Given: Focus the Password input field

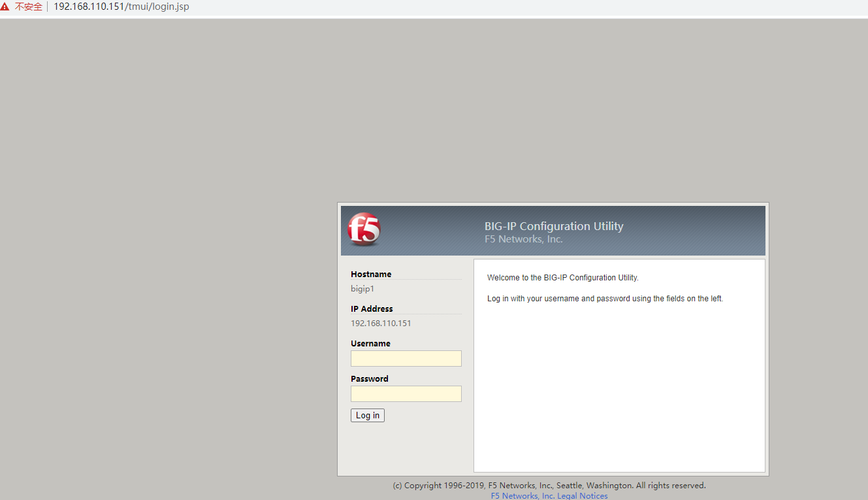Looking at the screenshot, I should click(x=406, y=393).
